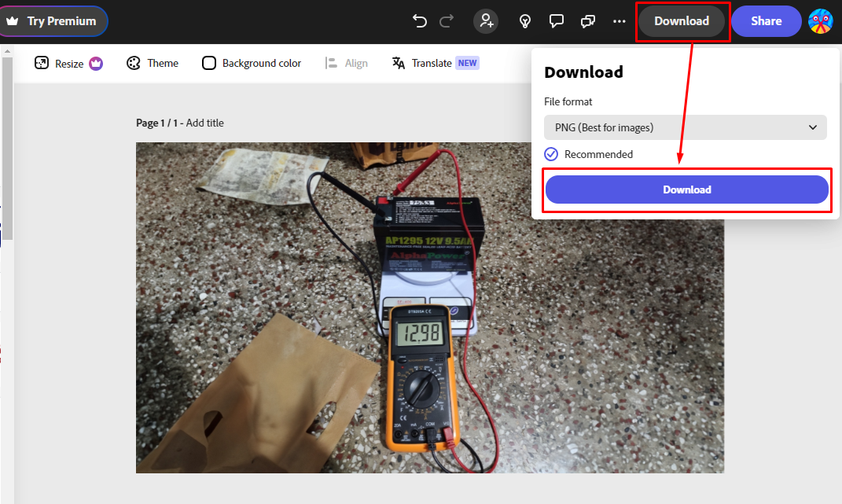
Task: Open the user profile avatar
Action: pos(821,21)
